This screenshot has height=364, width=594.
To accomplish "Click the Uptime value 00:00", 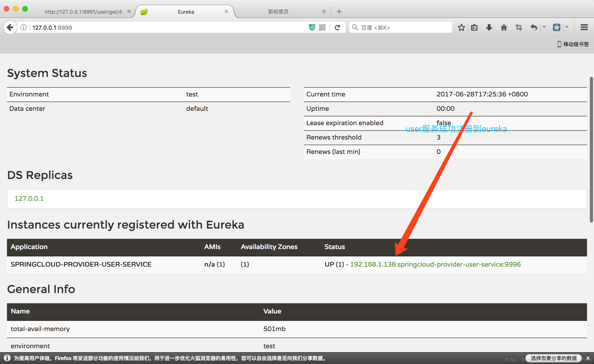I will pyautogui.click(x=445, y=109).
